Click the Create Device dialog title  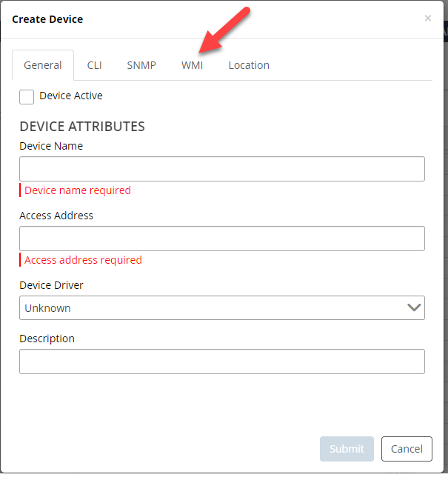click(x=47, y=19)
